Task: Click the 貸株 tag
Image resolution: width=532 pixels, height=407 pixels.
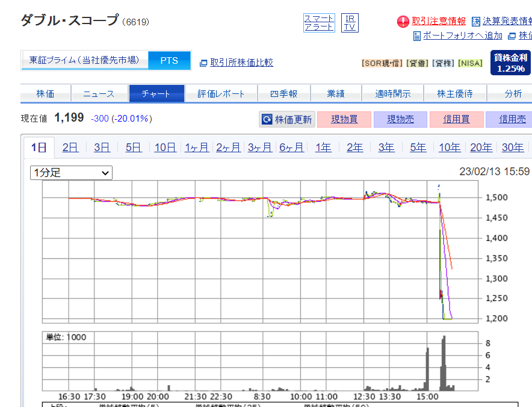Action: pyautogui.click(x=443, y=63)
